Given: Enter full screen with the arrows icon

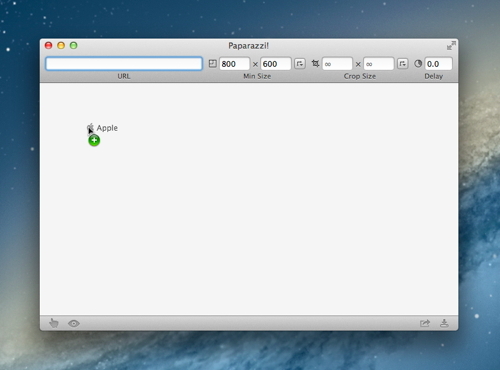Looking at the screenshot, I should point(451,46).
